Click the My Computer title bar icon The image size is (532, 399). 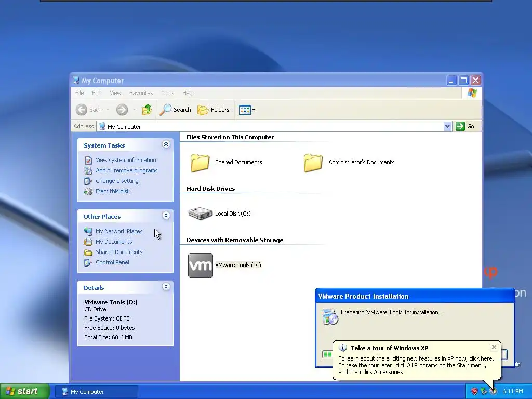coord(76,81)
